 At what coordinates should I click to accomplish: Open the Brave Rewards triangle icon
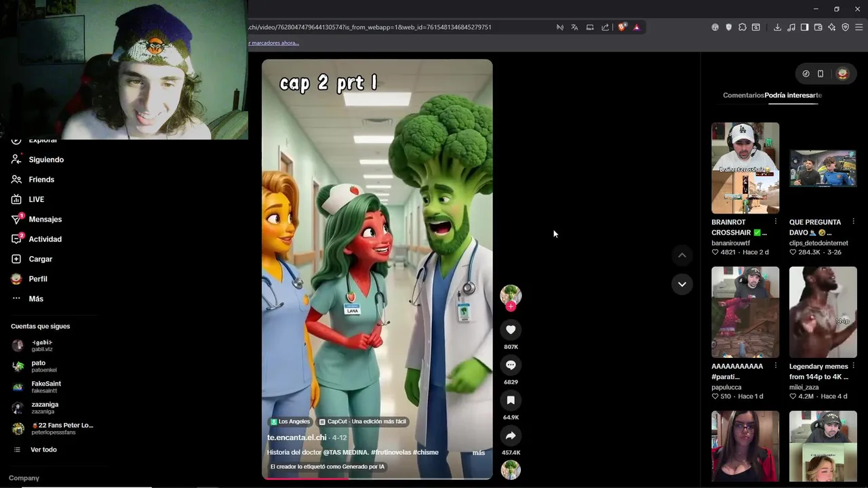637,27
